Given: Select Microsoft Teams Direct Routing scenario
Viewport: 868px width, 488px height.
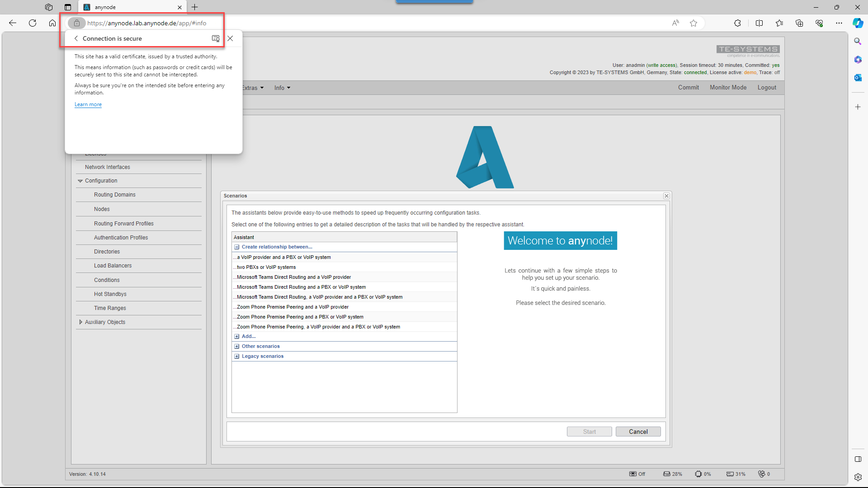Looking at the screenshot, I should click(x=294, y=277).
